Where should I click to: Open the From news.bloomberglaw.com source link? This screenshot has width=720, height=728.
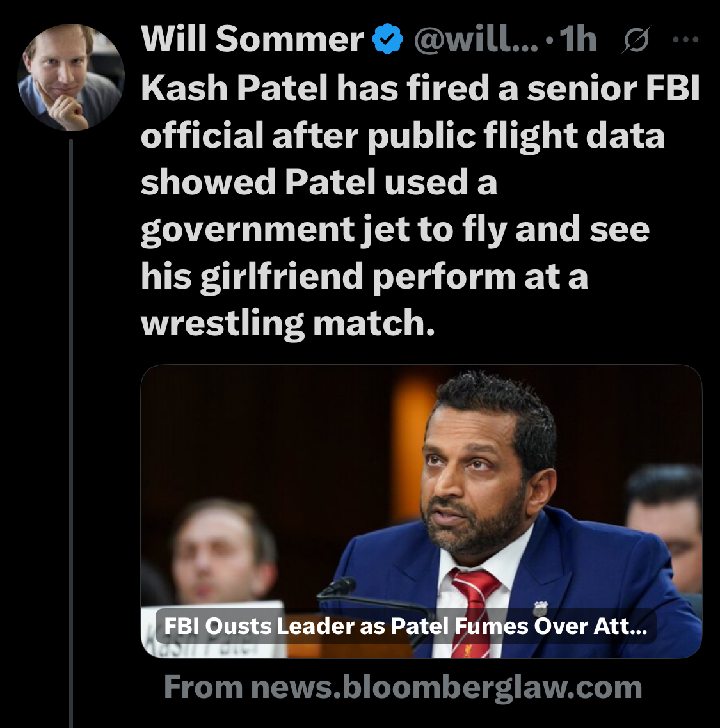(x=403, y=687)
